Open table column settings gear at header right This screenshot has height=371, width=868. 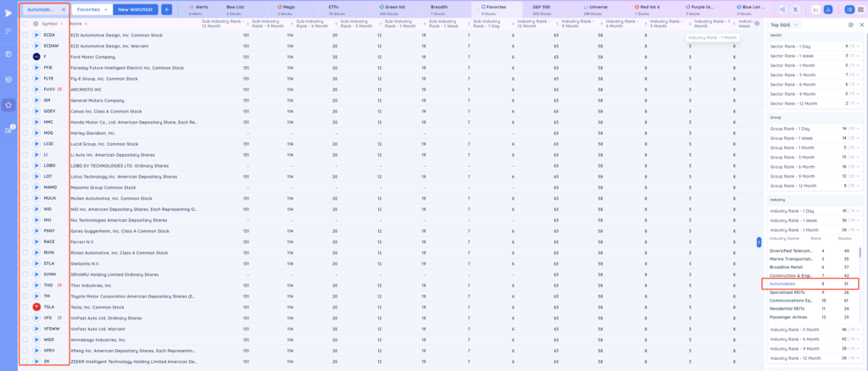tap(757, 23)
